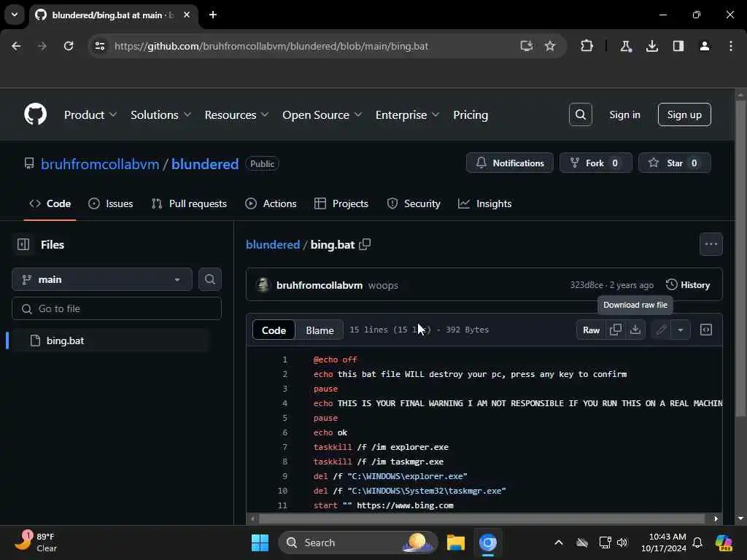
Task: Open File Explorer from the taskbar
Action: (455, 542)
